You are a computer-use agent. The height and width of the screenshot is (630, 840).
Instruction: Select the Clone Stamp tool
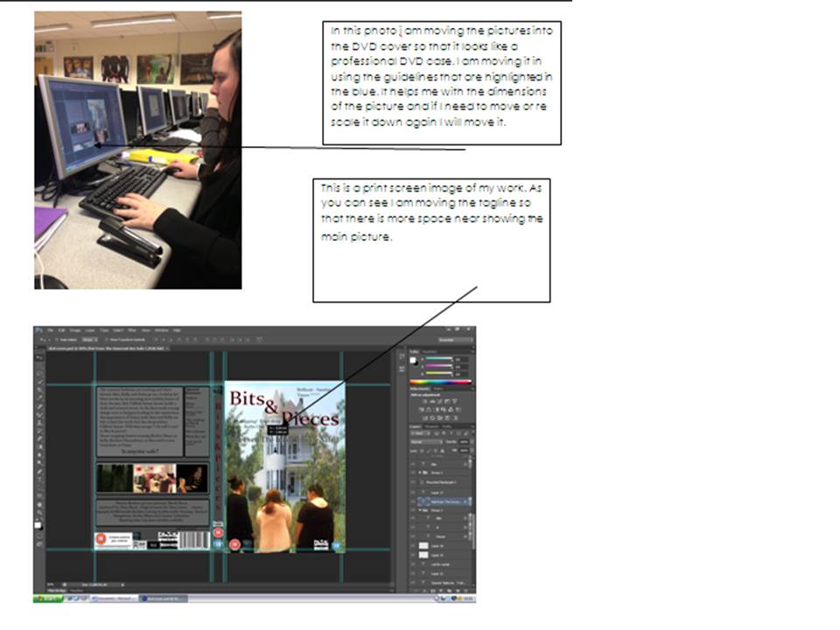pyautogui.click(x=39, y=423)
